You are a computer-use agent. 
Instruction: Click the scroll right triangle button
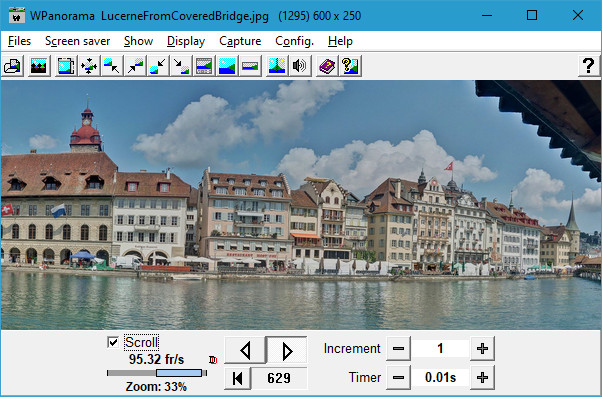(287, 350)
